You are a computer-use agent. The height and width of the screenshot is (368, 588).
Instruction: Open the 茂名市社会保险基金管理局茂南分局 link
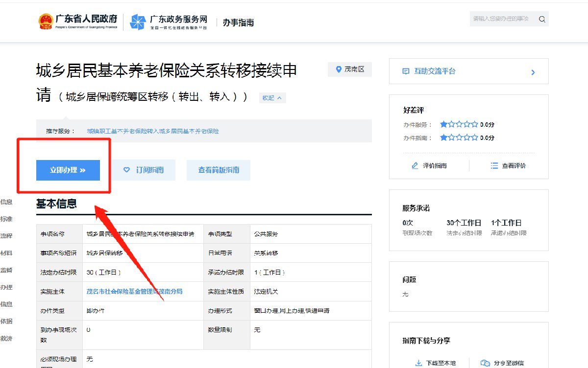click(134, 291)
